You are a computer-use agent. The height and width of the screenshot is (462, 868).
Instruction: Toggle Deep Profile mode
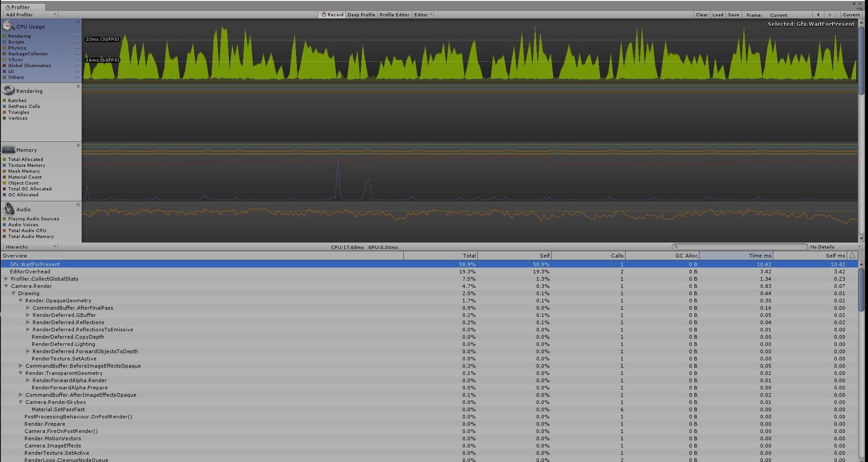(x=361, y=15)
